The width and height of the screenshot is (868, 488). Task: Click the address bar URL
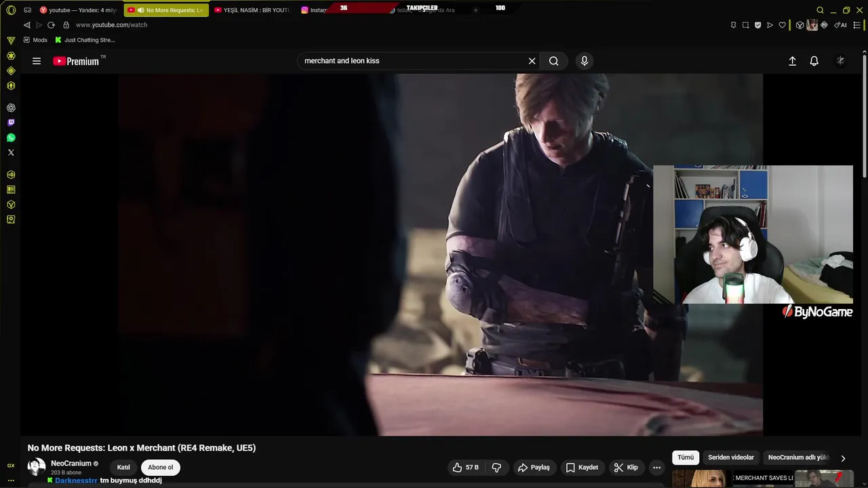point(112,25)
